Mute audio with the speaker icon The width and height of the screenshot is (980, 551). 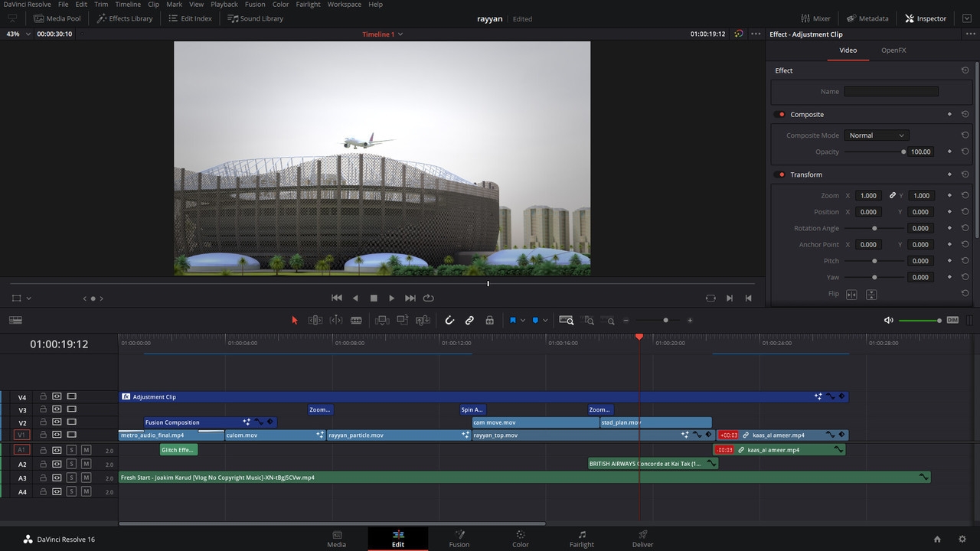point(889,321)
